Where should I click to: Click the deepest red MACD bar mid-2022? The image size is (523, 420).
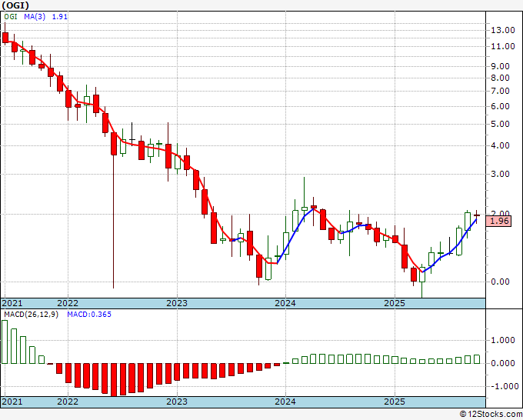click(114, 380)
